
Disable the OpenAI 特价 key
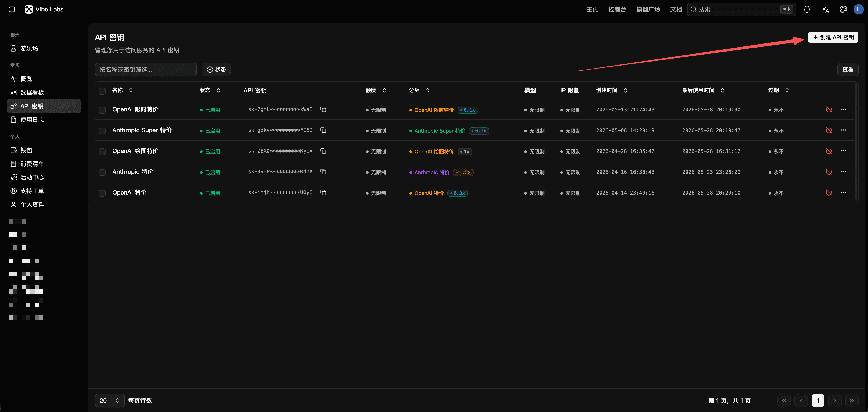[829, 193]
